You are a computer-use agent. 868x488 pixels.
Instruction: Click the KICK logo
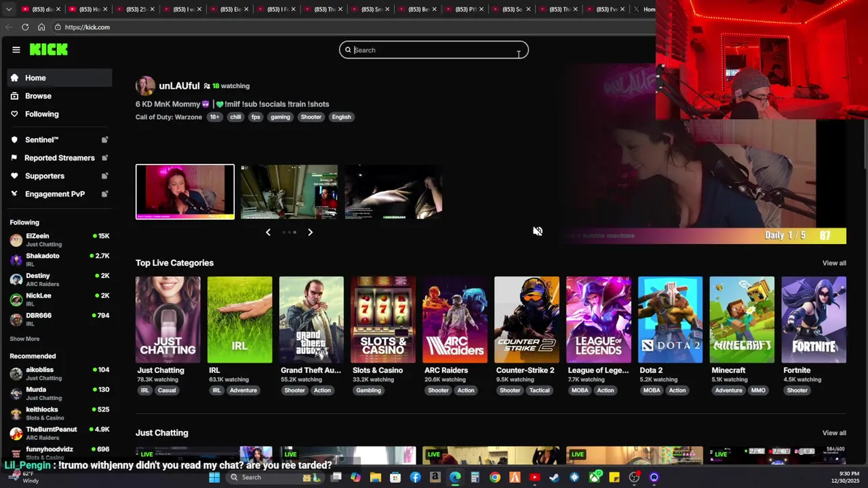[48, 49]
